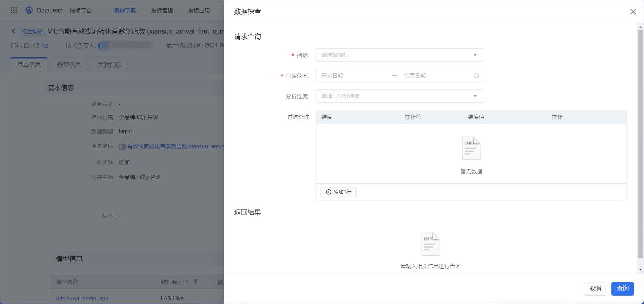Click the vertical scrollbar thumb in panel
Image resolution: width=644 pixels, height=304 pixels.
click(640, 144)
